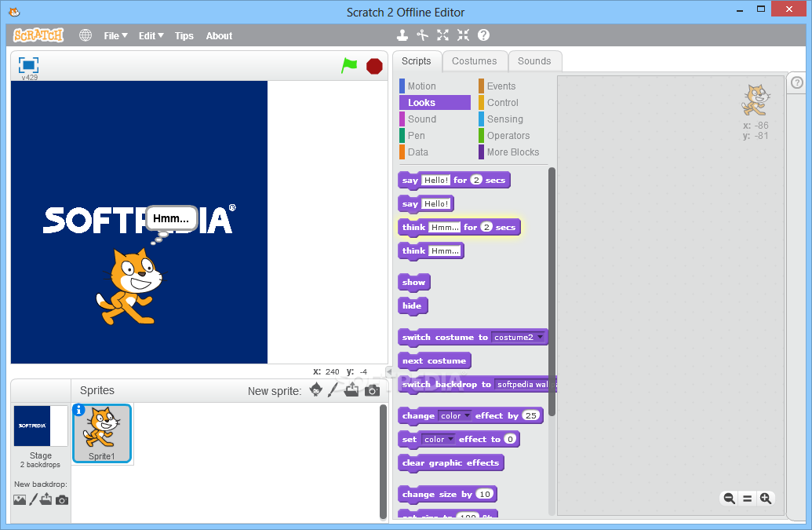This screenshot has width=812, height=530.
Task: Select the Sound block category
Action: coord(435,119)
